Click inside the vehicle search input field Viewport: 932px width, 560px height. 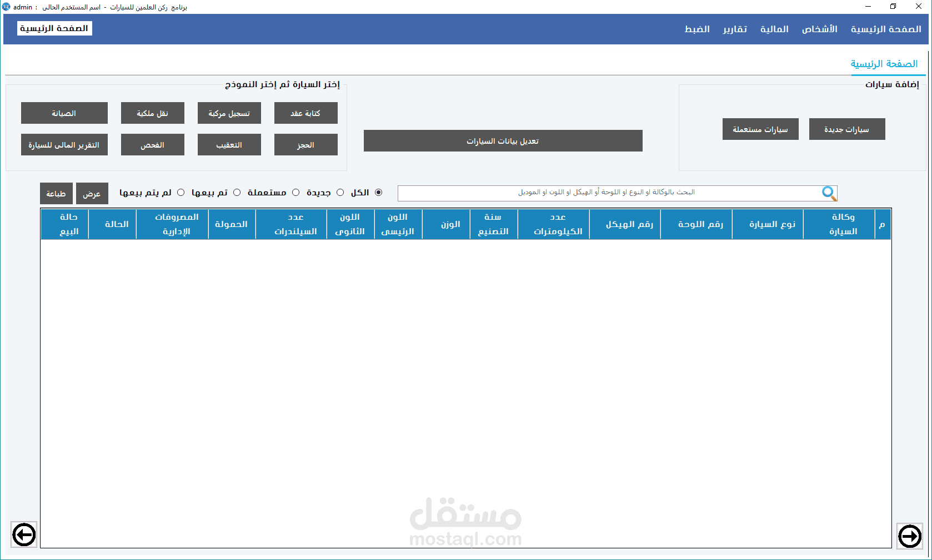pos(611,193)
